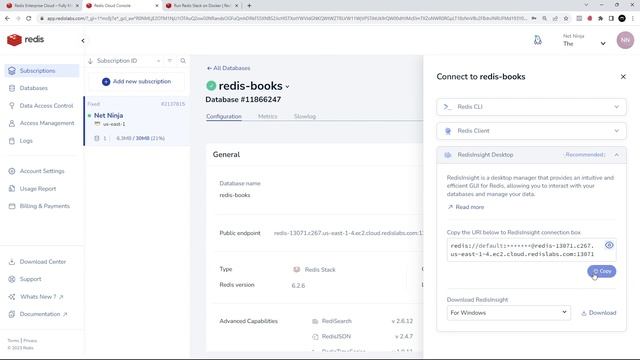Click the public endpoint address text

[x=348, y=233]
